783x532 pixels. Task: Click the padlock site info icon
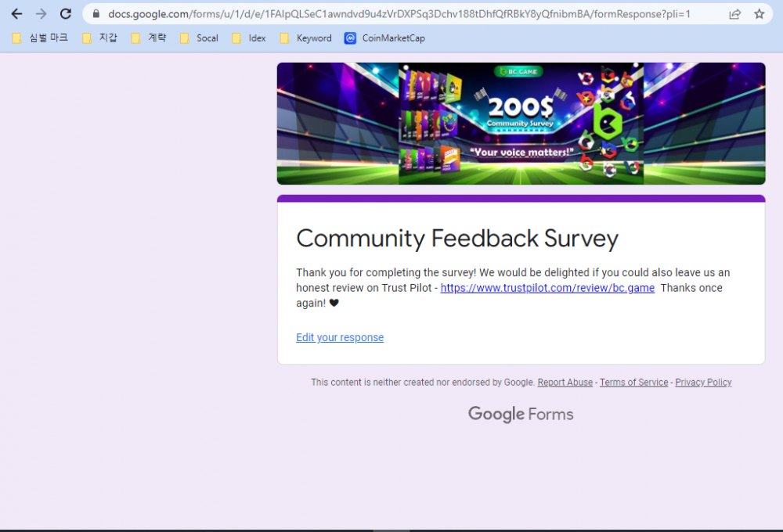pyautogui.click(x=96, y=14)
